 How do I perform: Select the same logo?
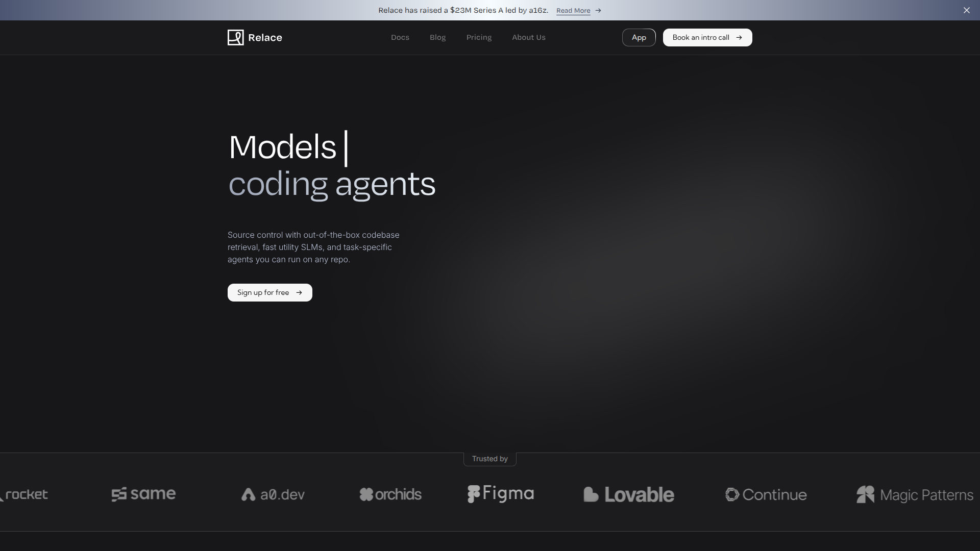143,494
